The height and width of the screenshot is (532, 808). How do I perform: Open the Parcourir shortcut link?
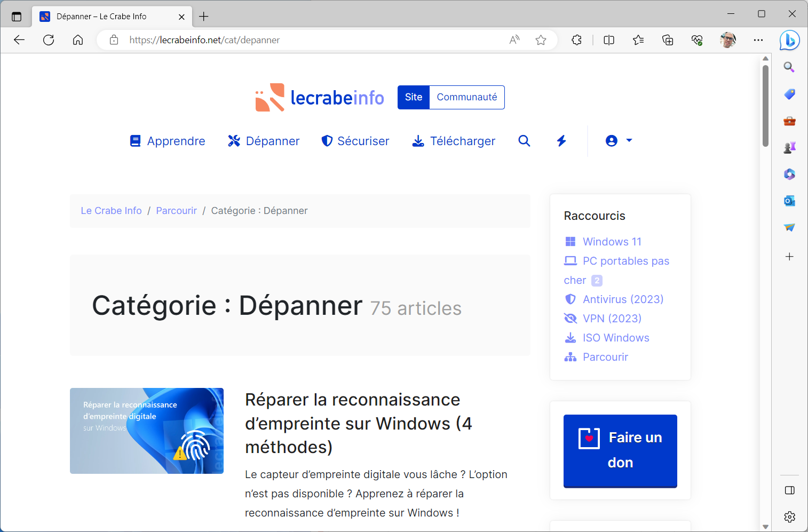tap(605, 357)
